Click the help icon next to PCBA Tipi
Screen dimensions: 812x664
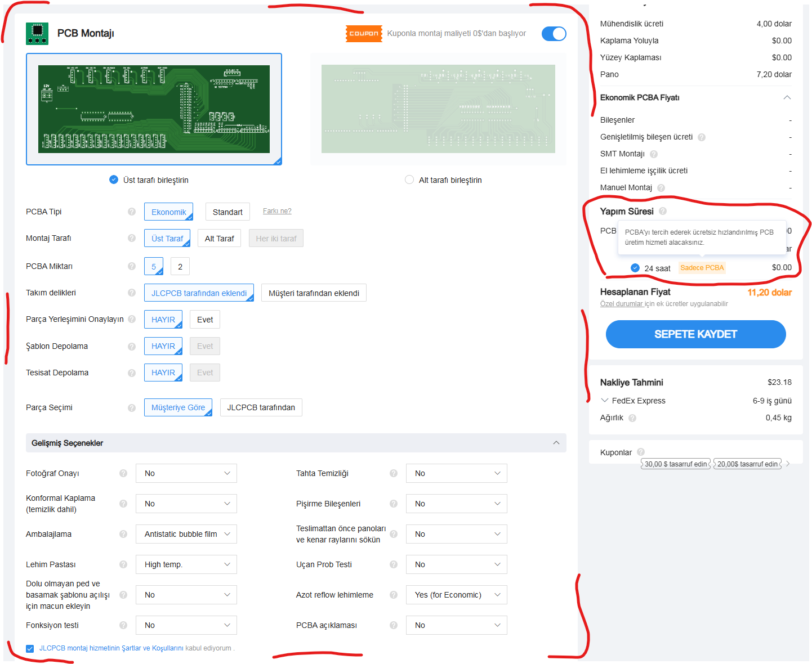132,212
